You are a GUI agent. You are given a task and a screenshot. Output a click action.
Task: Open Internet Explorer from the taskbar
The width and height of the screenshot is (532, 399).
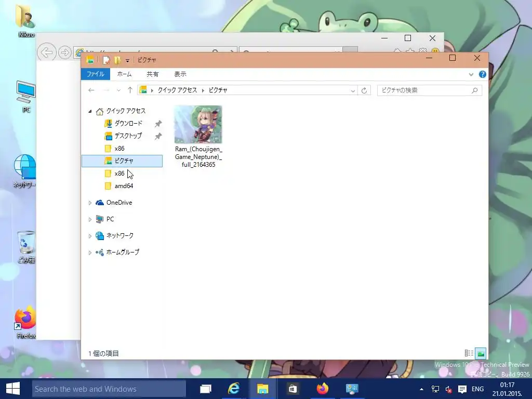tap(234, 389)
